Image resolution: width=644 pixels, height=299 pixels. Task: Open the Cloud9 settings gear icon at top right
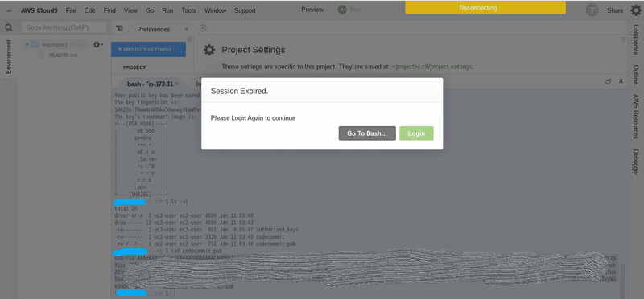pyautogui.click(x=636, y=10)
